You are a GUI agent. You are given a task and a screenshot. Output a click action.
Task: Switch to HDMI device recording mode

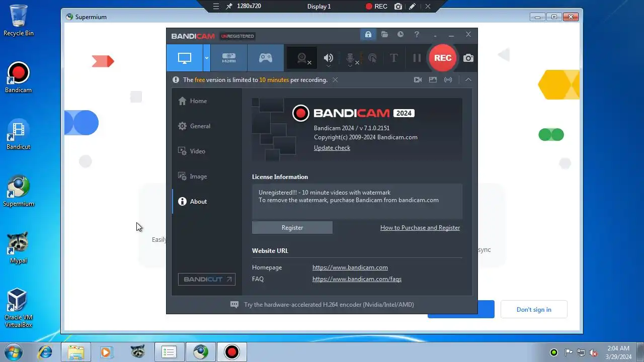point(229,58)
